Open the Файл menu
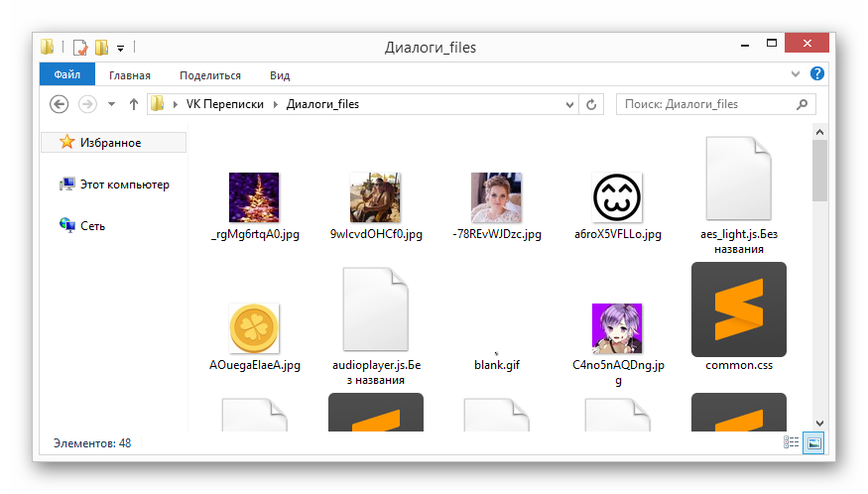Image resolution: width=868 pixels, height=494 pixels. [67, 74]
